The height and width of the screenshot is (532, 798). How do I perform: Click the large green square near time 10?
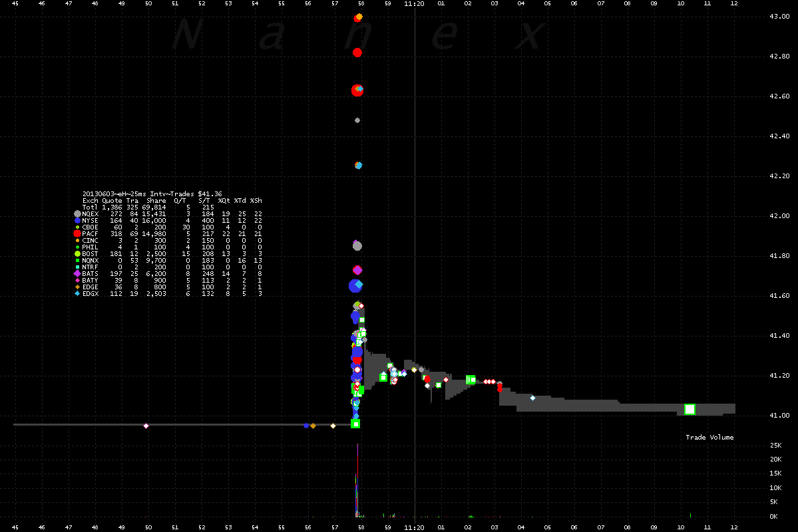pyautogui.click(x=690, y=410)
